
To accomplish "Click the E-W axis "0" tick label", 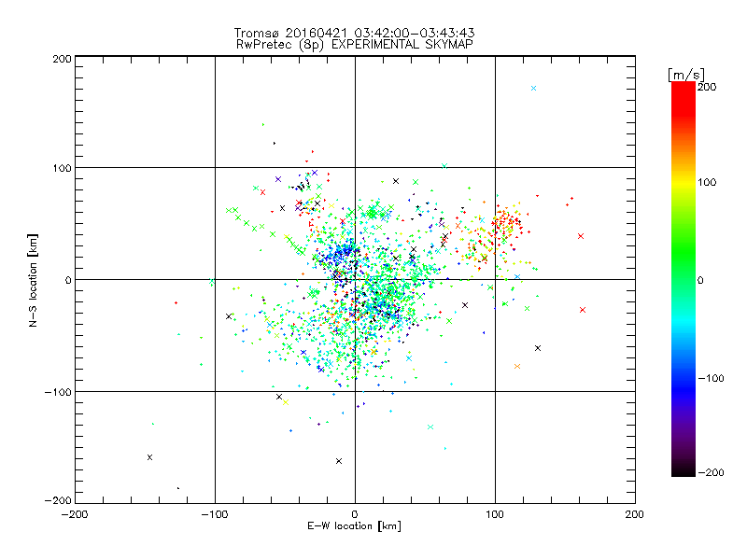I will [355, 514].
